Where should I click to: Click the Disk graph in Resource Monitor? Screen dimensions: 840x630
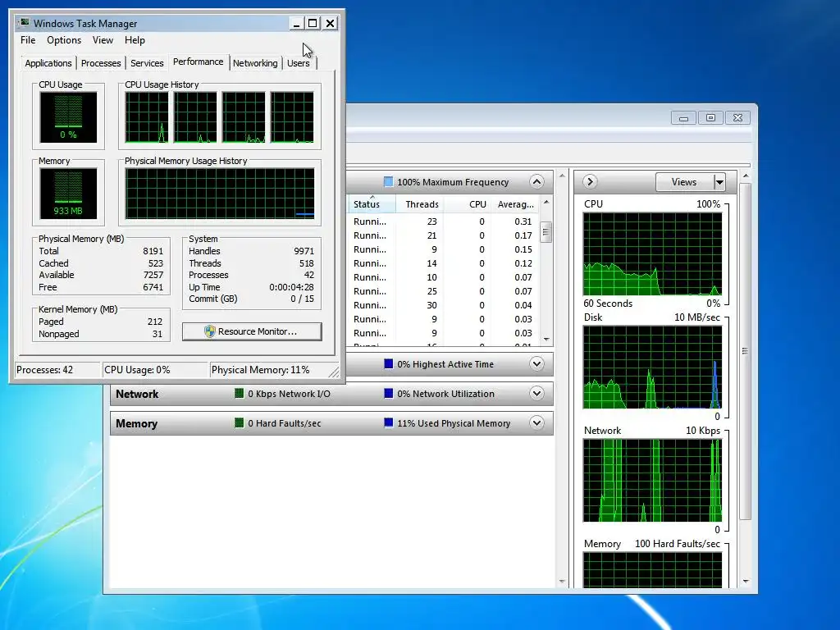(652, 367)
